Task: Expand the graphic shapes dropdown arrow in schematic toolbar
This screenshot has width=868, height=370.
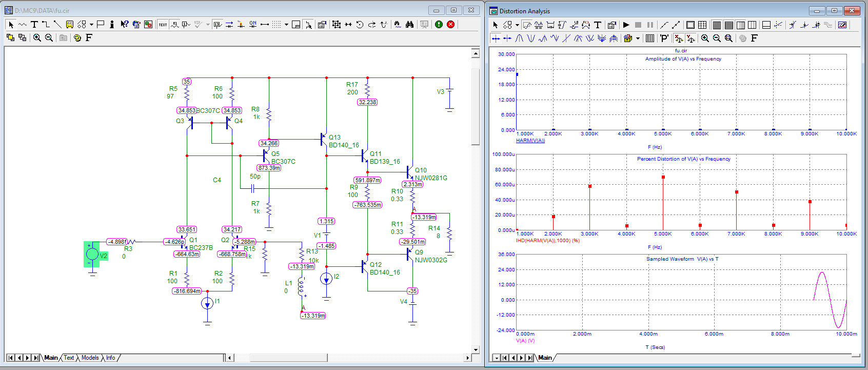Action: tap(91, 24)
